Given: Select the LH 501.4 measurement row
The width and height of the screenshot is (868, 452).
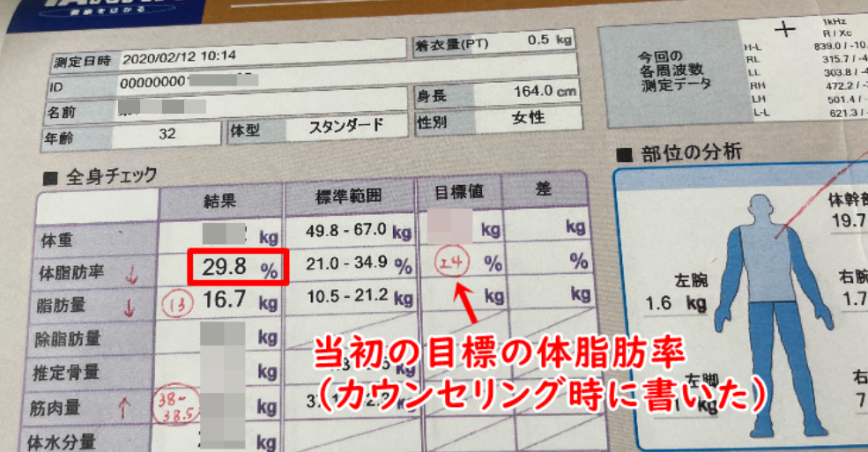Looking at the screenshot, I should coord(809,99).
